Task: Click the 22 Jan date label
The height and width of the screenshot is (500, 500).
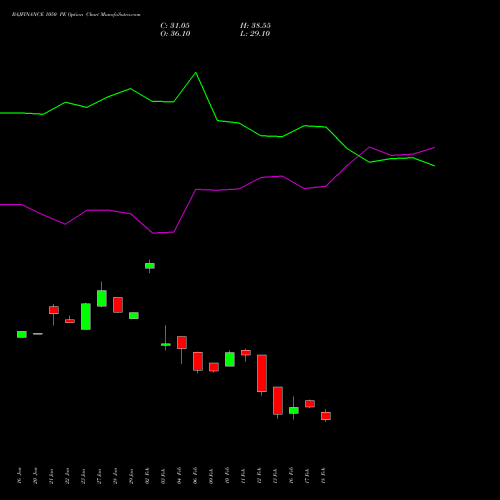Action: tap(67, 476)
